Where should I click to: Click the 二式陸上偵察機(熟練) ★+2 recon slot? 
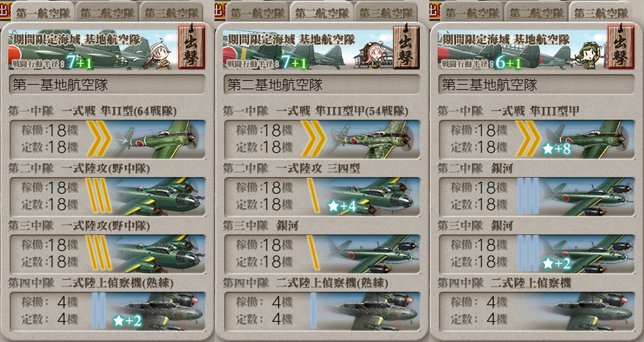pos(107,311)
